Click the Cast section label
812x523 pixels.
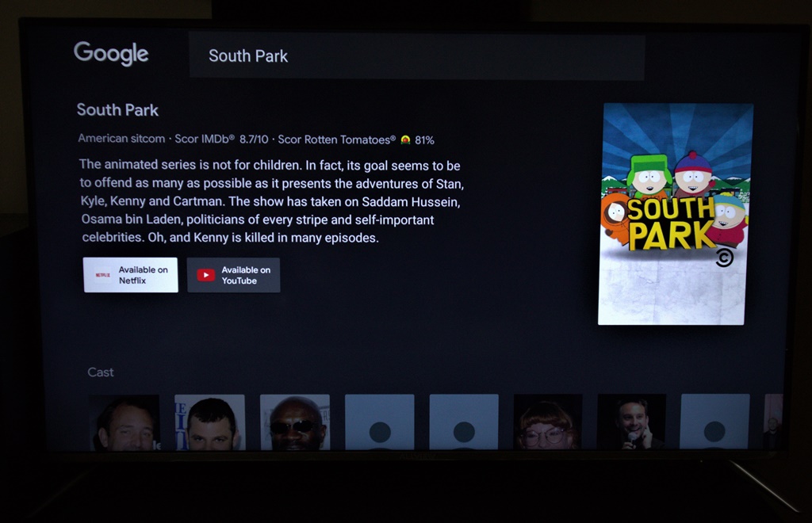tap(101, 372)
